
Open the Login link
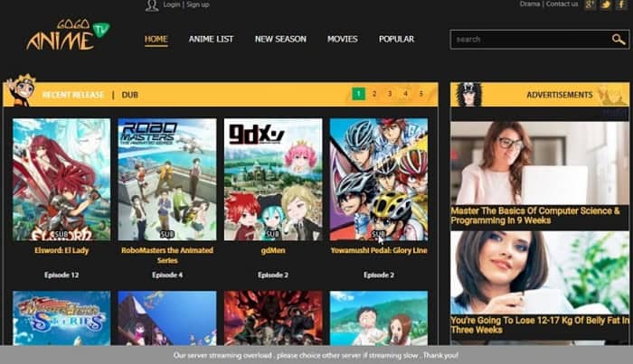click(172, 5)
